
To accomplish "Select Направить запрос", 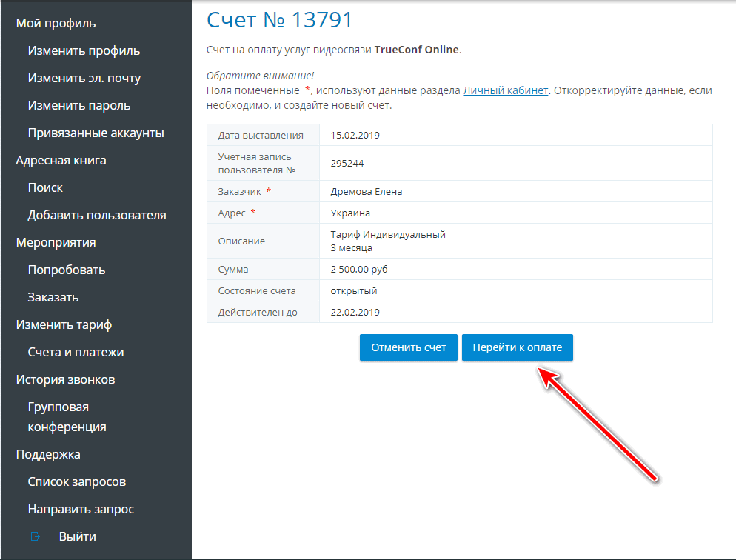I will [81, 509].
